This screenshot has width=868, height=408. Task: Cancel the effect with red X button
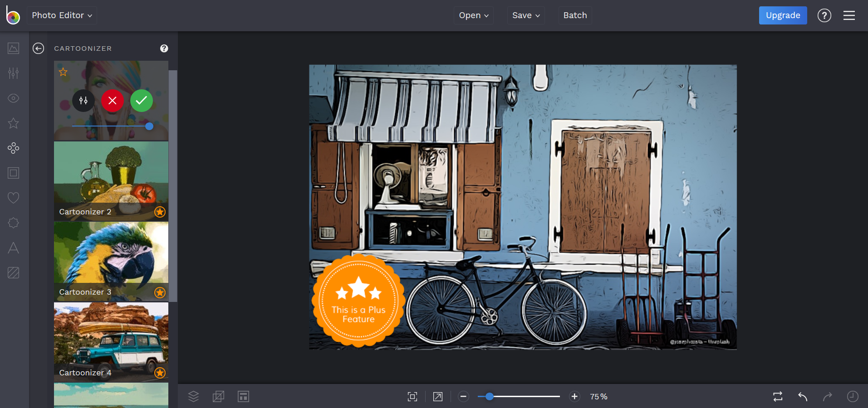point(113,101)
